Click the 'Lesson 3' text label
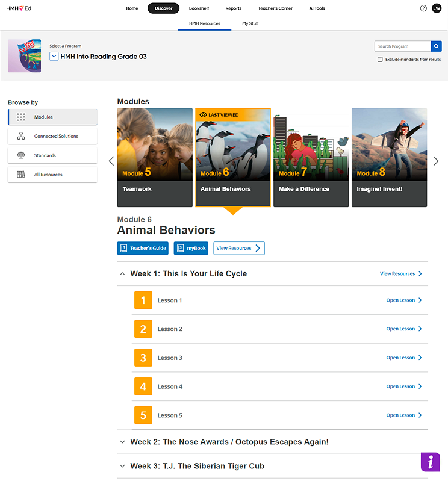Viewport: 448px width, 487px height. coord(170,358)
